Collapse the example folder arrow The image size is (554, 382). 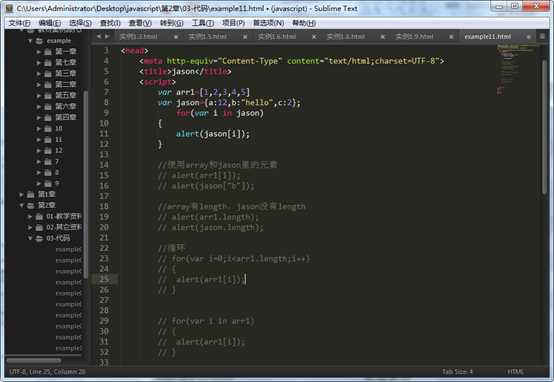pyautogui.click(x=30, y=41)
